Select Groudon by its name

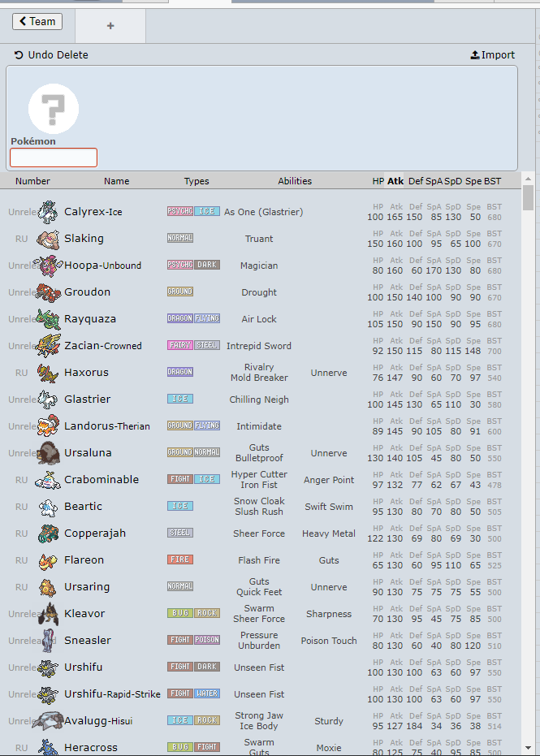point(87,292)
